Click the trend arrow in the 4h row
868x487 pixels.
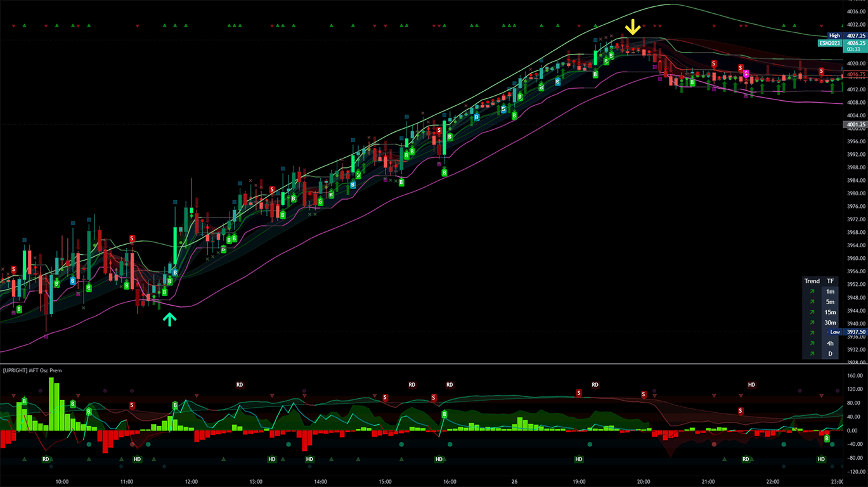click(x=812, y=343)
